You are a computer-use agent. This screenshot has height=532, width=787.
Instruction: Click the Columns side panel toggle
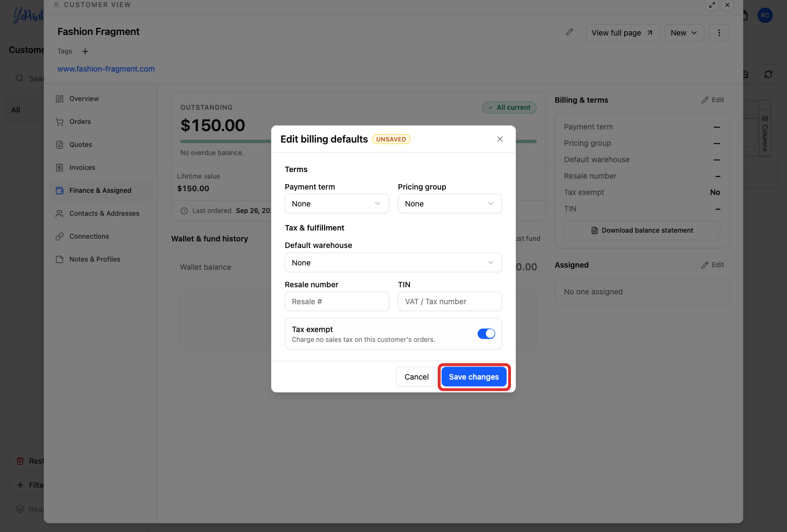coord(765,134)
